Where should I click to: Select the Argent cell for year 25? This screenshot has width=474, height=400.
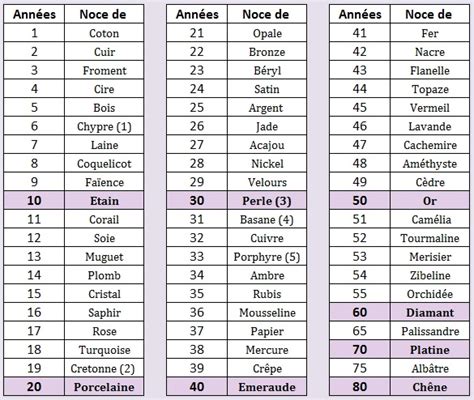tap(267, 108)
